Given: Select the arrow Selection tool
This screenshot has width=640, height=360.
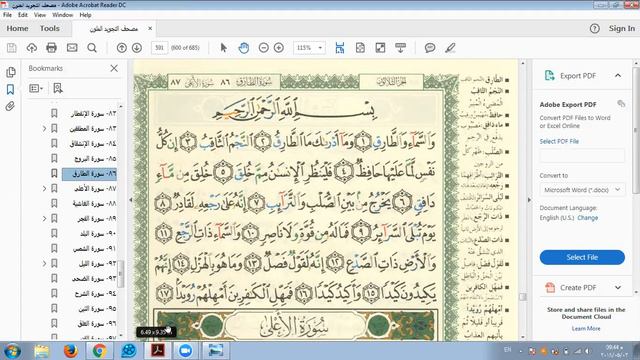Looking at the screenshot, I should click(x=223, y=48).
